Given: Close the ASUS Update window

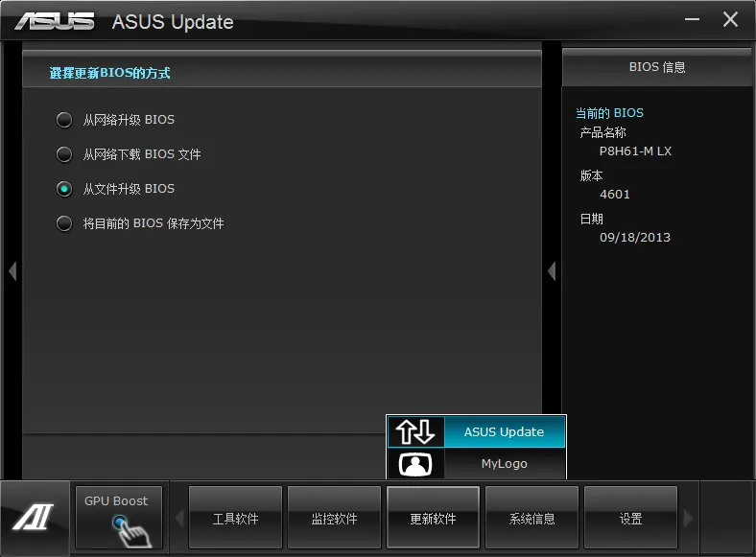Looking at the screenshot, I should pyautogui.click(x=730, y=19).
